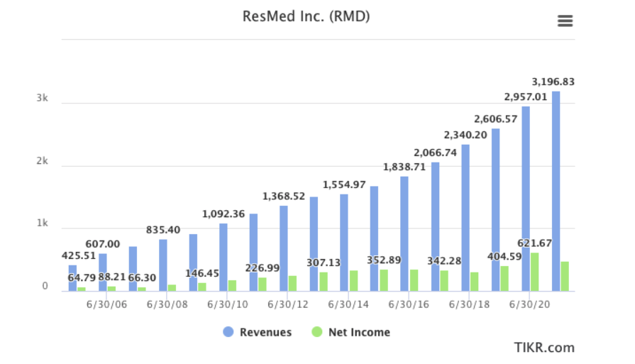Select the 2,066.74 revenue data label

[435, 153]
